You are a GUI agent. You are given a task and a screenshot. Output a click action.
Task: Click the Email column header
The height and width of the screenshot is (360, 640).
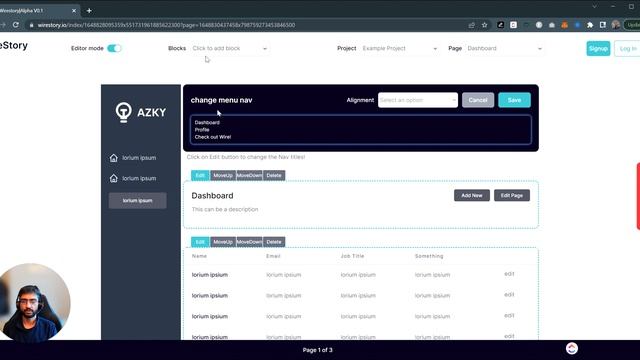(x=273, y=256)
